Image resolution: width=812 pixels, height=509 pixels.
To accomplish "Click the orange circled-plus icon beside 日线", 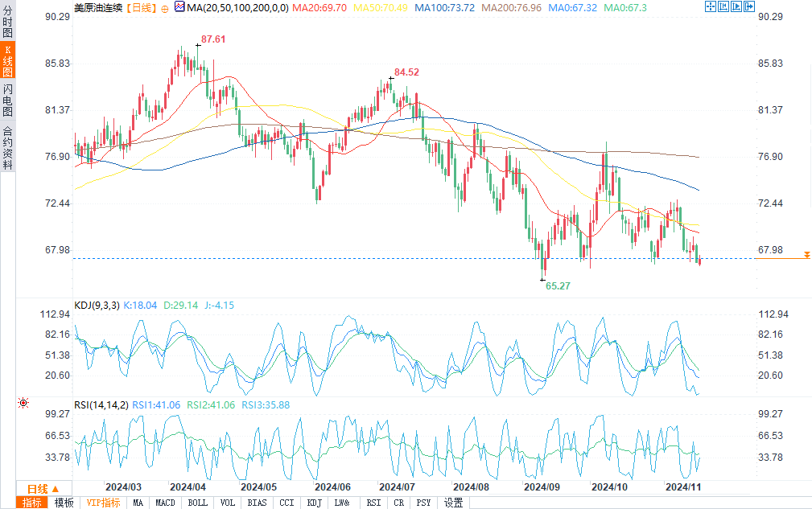I will point(165,7).
